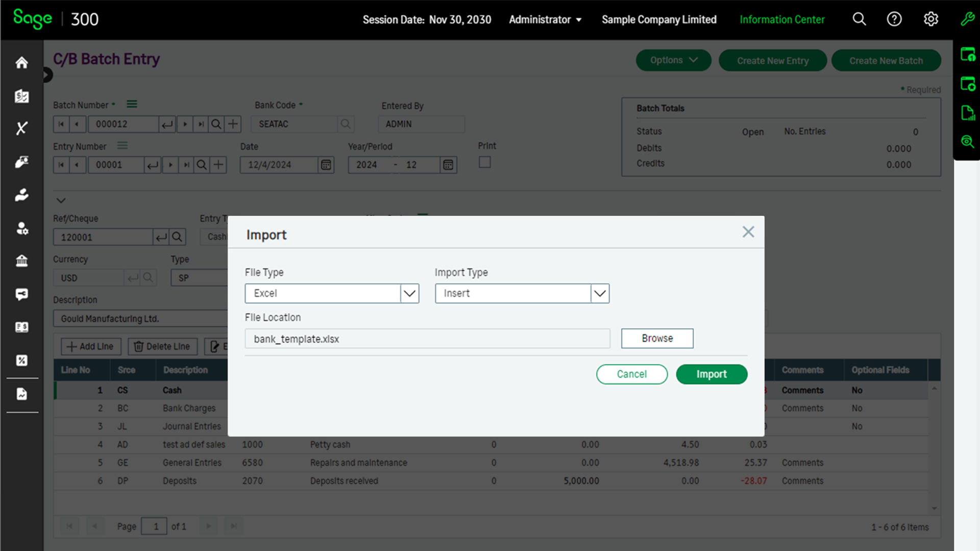
Task: Open the Import Type dropdown showing Insert
Action: (599, 293)
